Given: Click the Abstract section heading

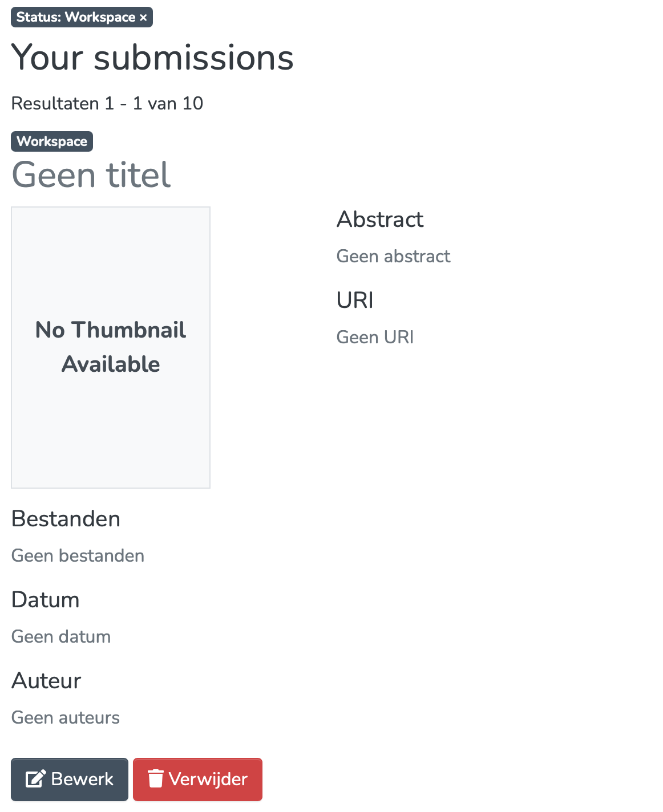Looking at the screenshot, I should (x=380, y=220).
